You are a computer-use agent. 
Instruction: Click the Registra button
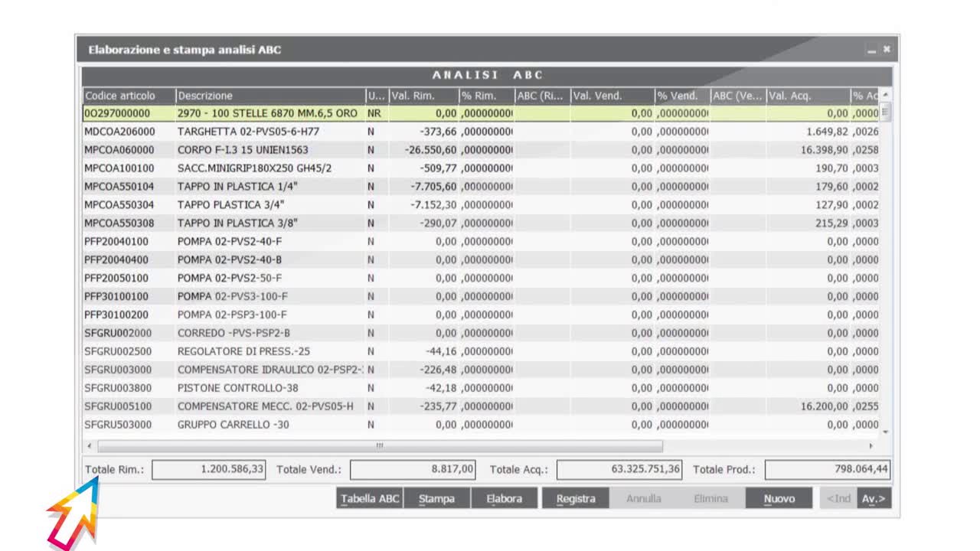point(576,498)
